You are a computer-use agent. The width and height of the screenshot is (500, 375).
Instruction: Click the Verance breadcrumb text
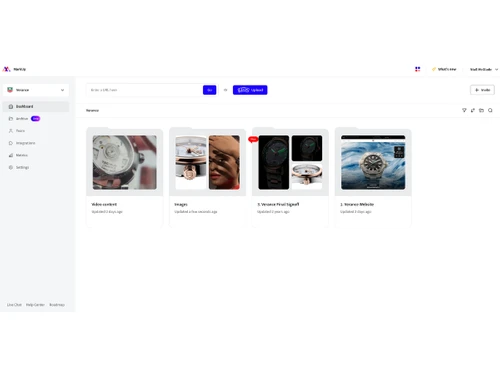(92, 110)
